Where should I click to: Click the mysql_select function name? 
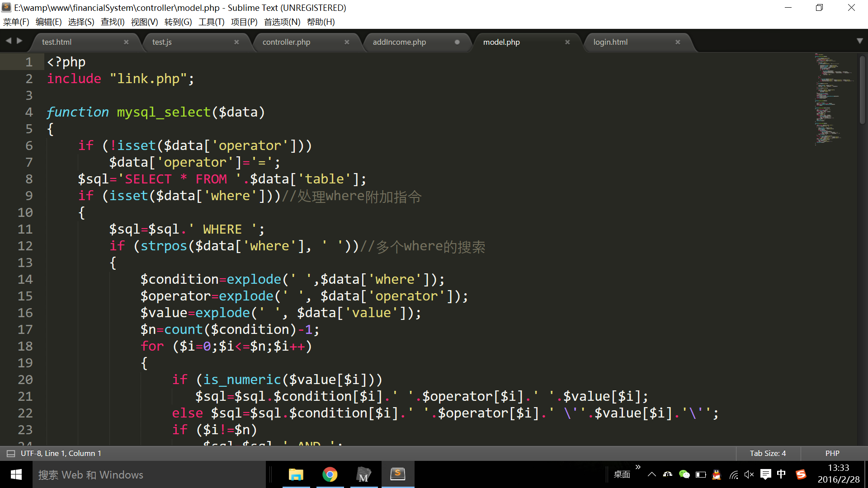tap(164, 112)
